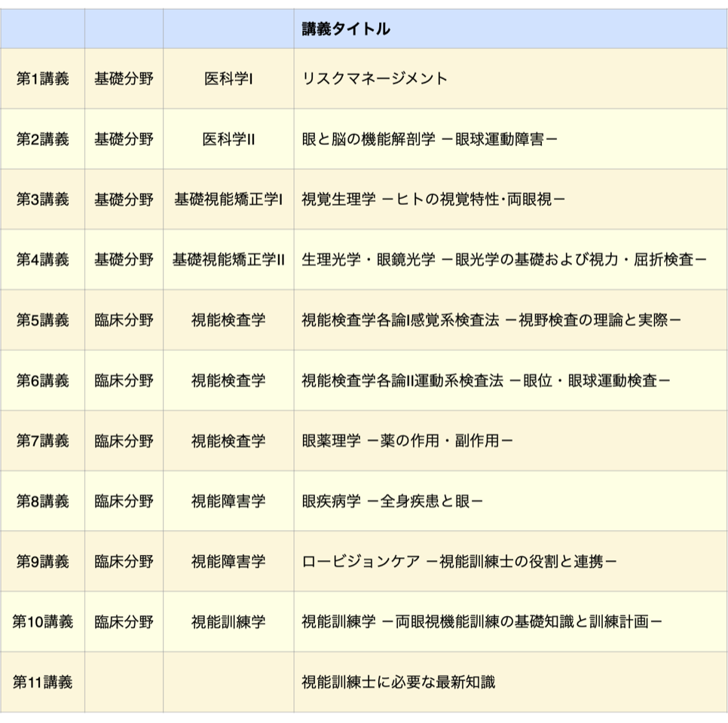This screenshot has width=728, height=723.
Task: Select the 生理光学・眼鏡光学 lecture title
Action: 503,260
